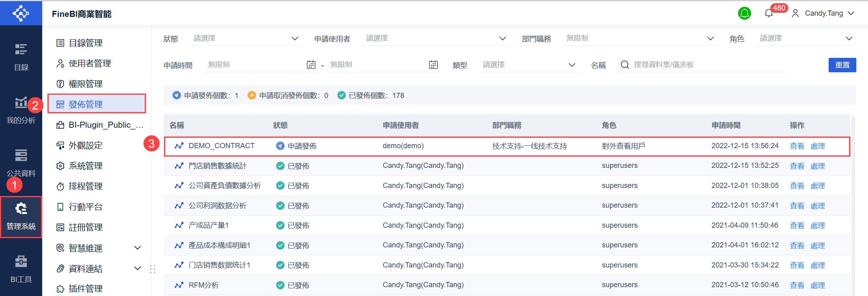
Task: Click 查看 for 公司資產負債數據分析 row
Action: (x=797, y=186)
